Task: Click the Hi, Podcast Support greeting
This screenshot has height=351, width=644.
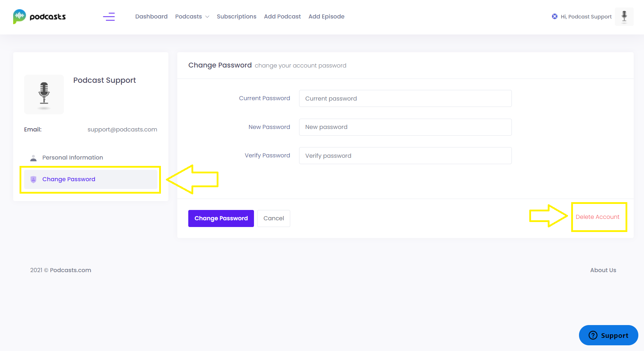Action: [x=586, y=17]
